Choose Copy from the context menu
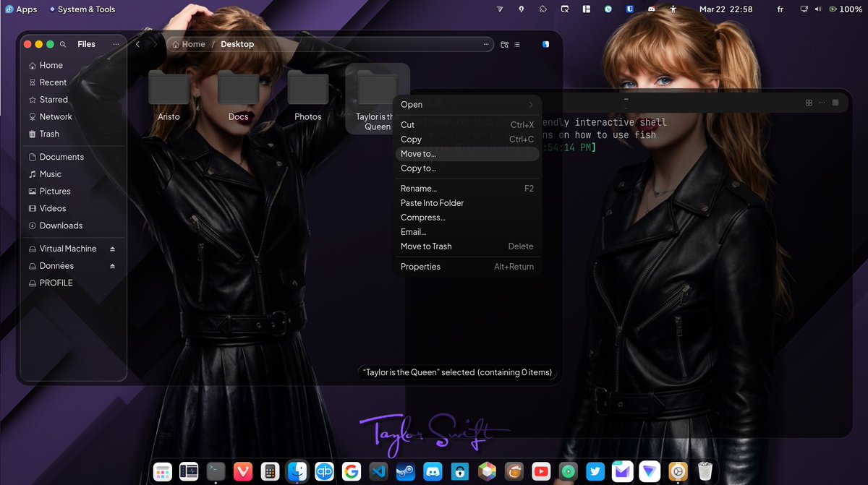This screenshot has height=485, width=868. [x=467, y=140]
